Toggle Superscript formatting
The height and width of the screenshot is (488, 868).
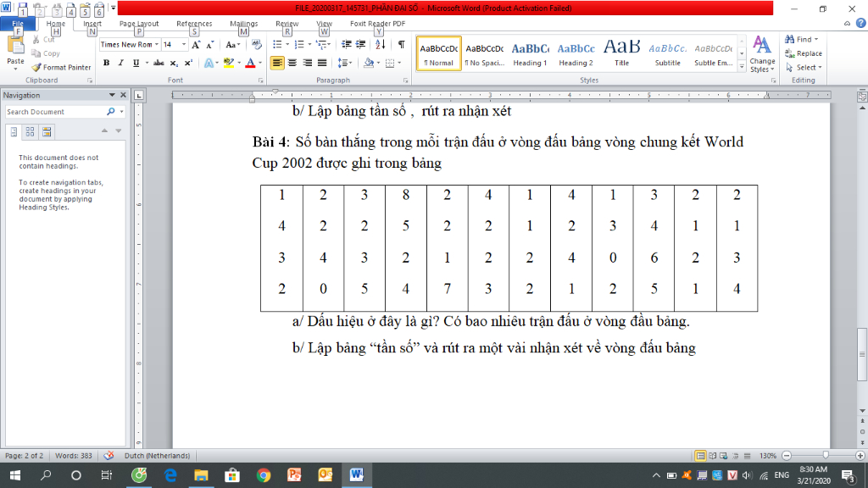pyautogui.click(x=188, y=63)
